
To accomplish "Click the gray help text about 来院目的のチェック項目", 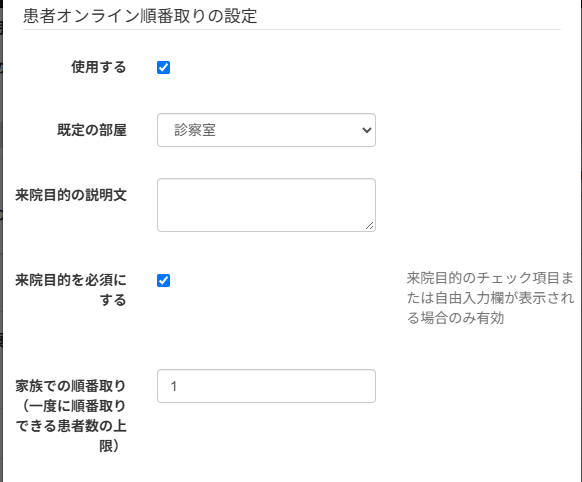I will pyautogui.click(x=490, y=298).
